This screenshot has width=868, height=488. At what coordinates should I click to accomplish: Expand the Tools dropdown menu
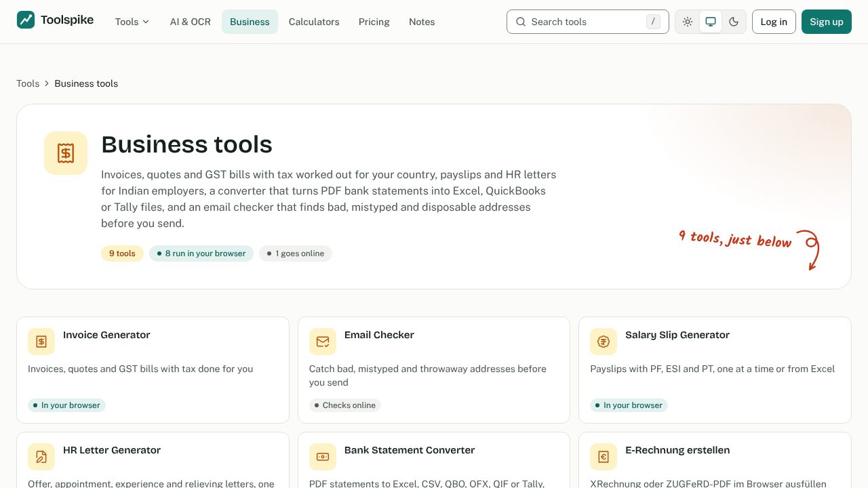[132, 22]
